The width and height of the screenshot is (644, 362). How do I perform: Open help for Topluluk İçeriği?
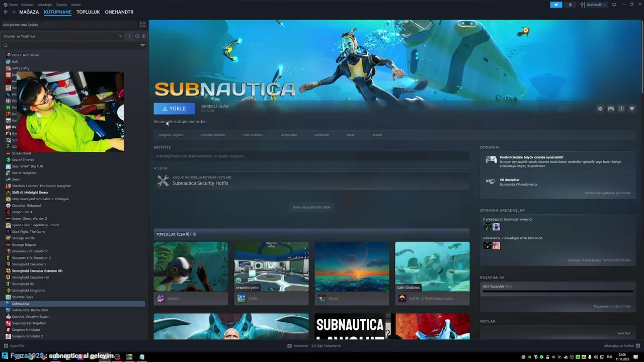coord(194,234)
